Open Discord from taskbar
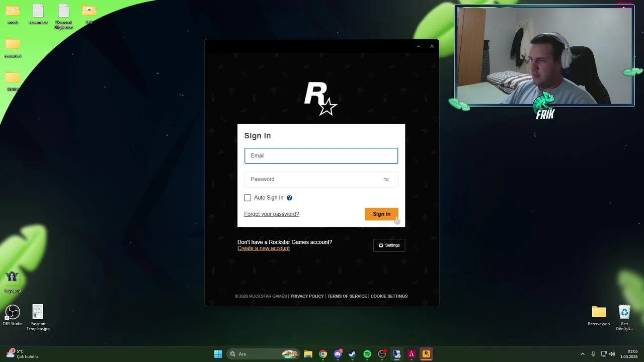This screenshot has width=644, height=362. [338, 354]
